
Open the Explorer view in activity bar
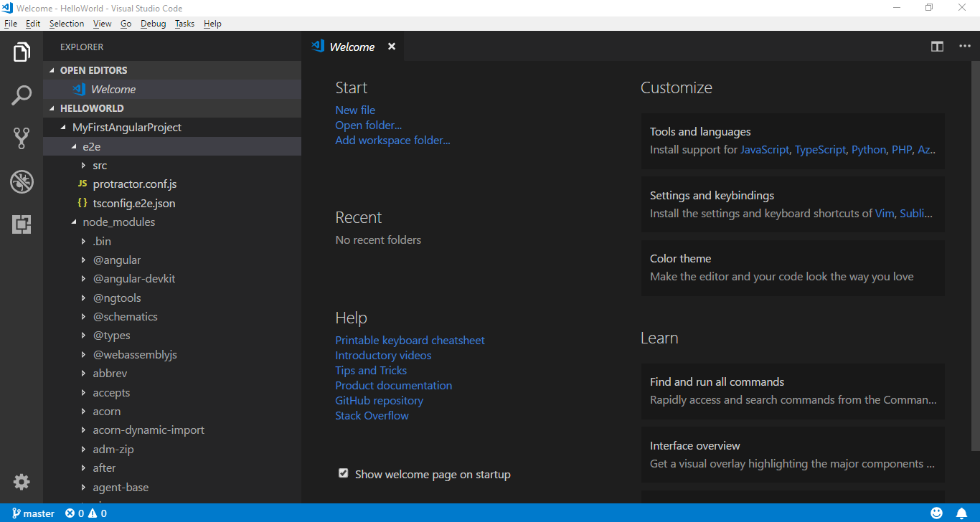[22, 52]
